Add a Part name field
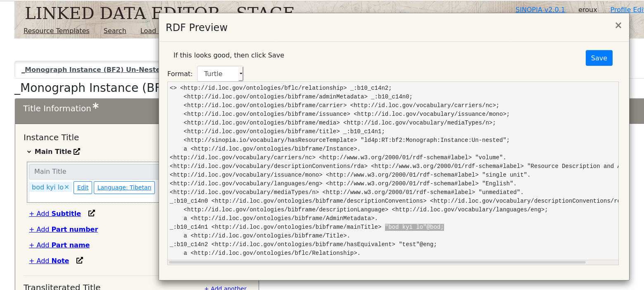 [59, 244]
